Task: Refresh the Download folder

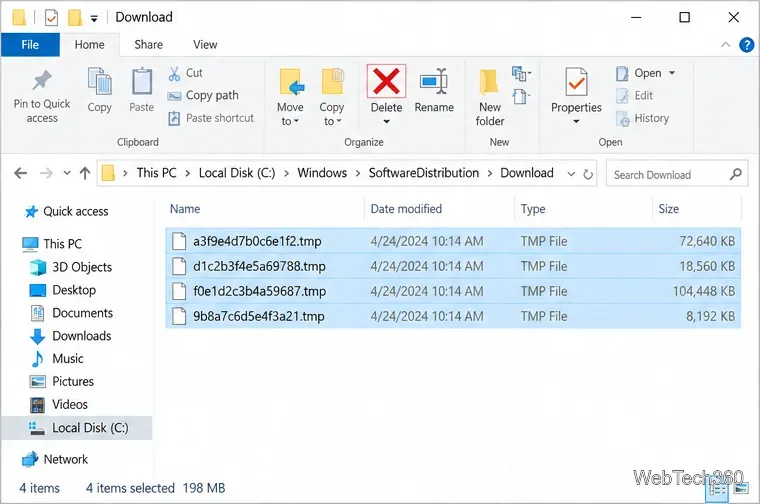Action: click(588, 174)
